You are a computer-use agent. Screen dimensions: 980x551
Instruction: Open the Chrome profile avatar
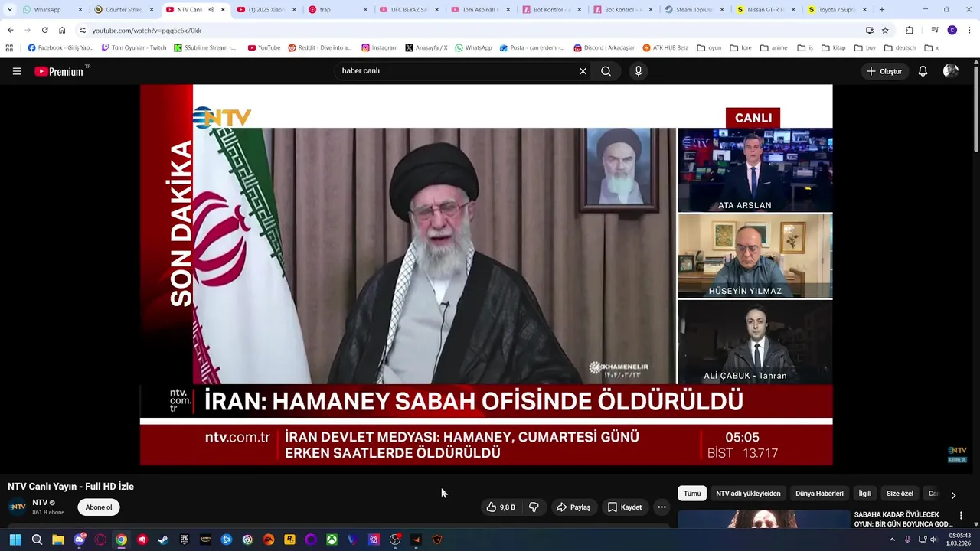[952, 31]
